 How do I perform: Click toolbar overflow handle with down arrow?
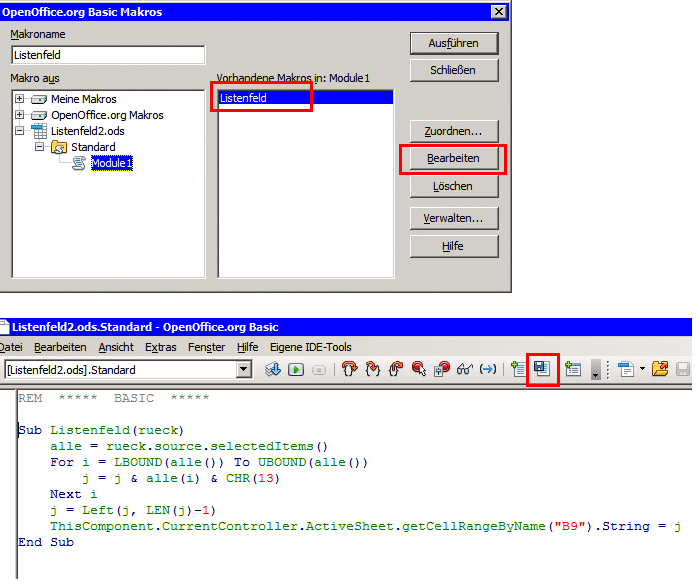tap(596, 370)
